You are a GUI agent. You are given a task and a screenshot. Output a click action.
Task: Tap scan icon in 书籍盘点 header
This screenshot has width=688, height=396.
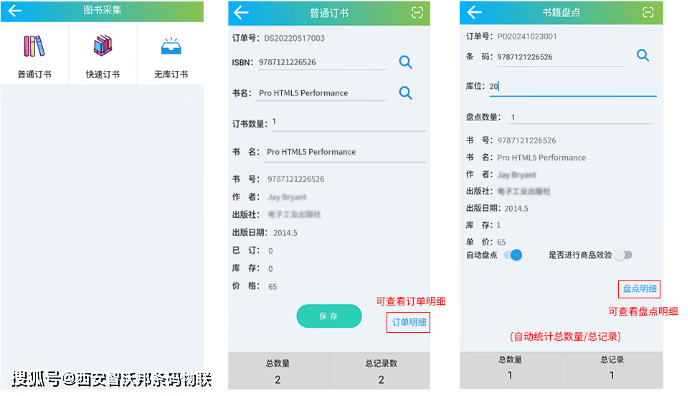coord(648,12)
